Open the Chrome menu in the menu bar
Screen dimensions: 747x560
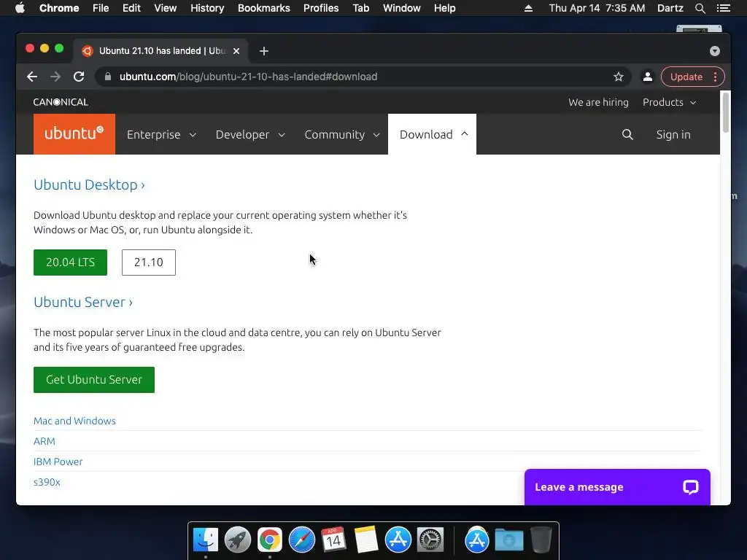click(x=59, y=8)
